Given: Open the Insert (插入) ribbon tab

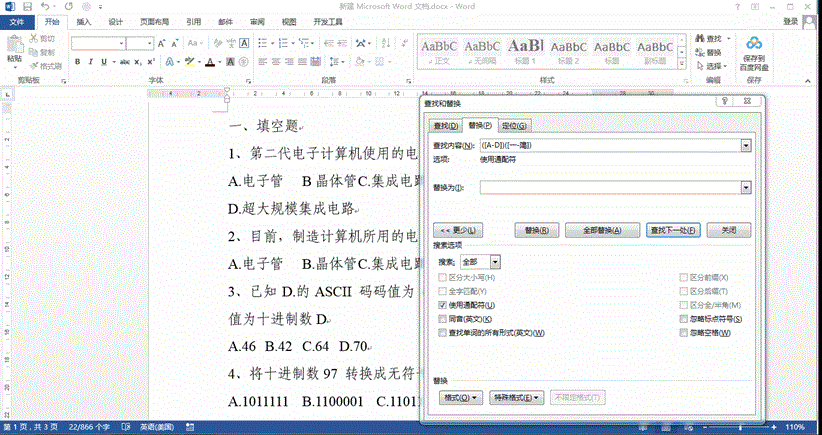Looking at the screenshot, I should coord(83,21).
